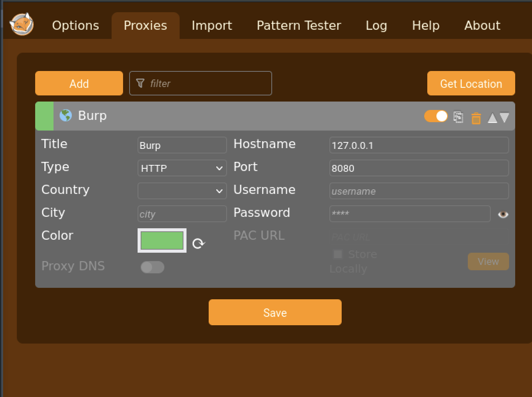Toggle the Burp proxy enabled switch
The height and width of the screenshot is (397, 532).
pyautogui.click(x=436, y=116)
